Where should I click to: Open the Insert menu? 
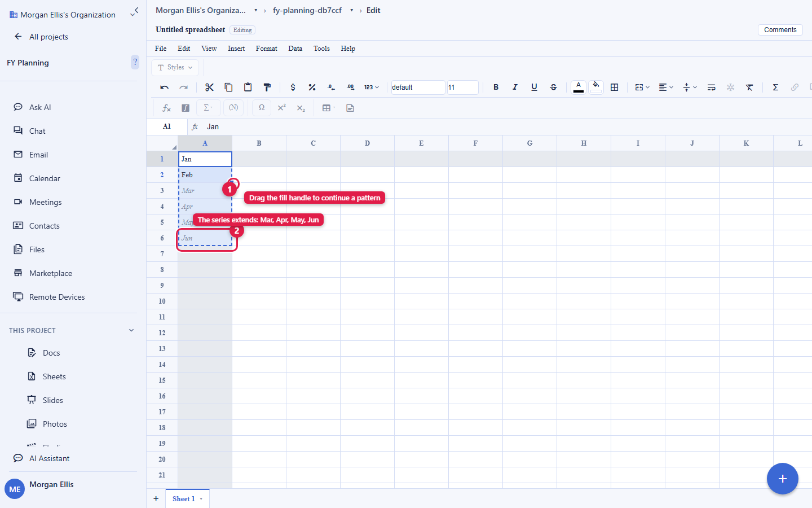point(236,49)
